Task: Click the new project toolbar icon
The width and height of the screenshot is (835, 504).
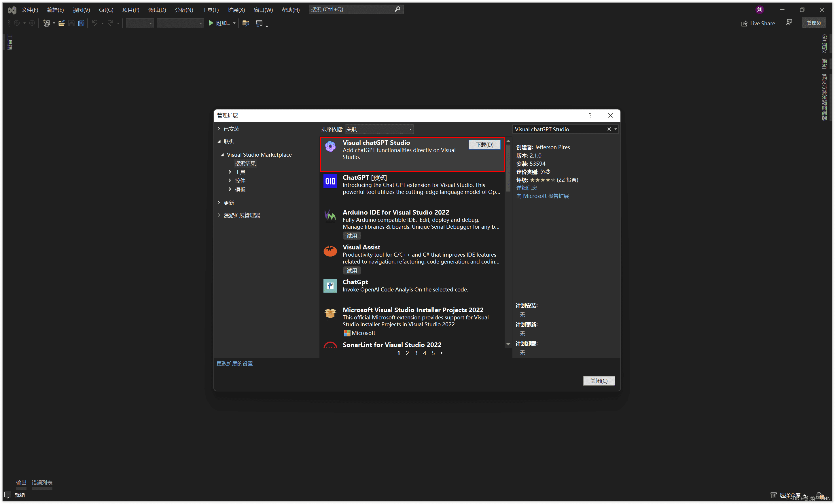Action: [x=46, y=23]
